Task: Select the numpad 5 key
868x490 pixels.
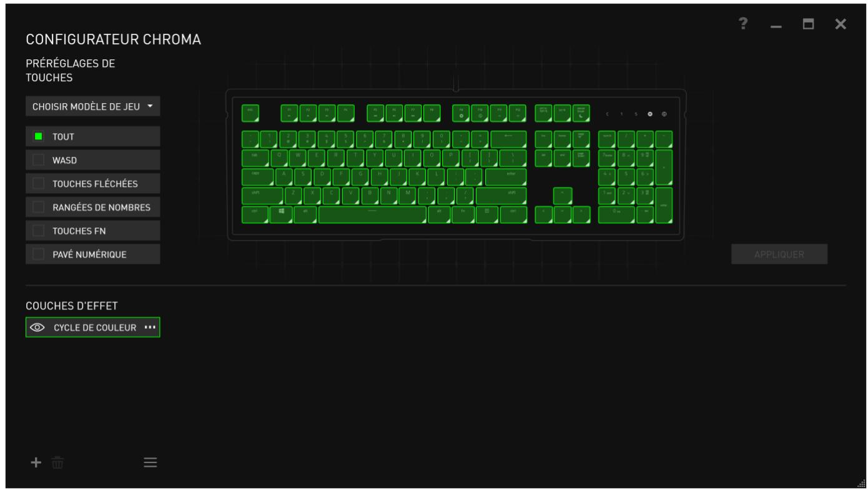Action: [x=626, y=177]
